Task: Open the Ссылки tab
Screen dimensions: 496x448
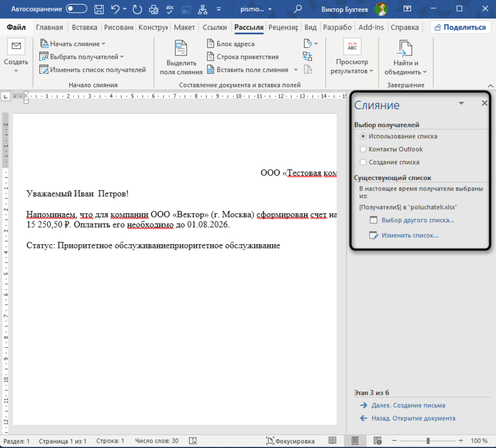Action: point(215,27)
